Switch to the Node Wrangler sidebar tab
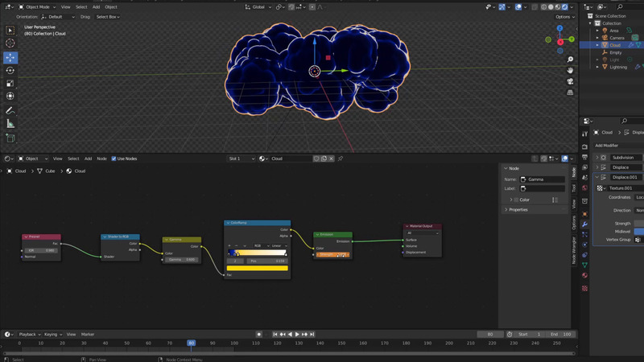This screenshot has width=644, height=362. coord(574,249)
